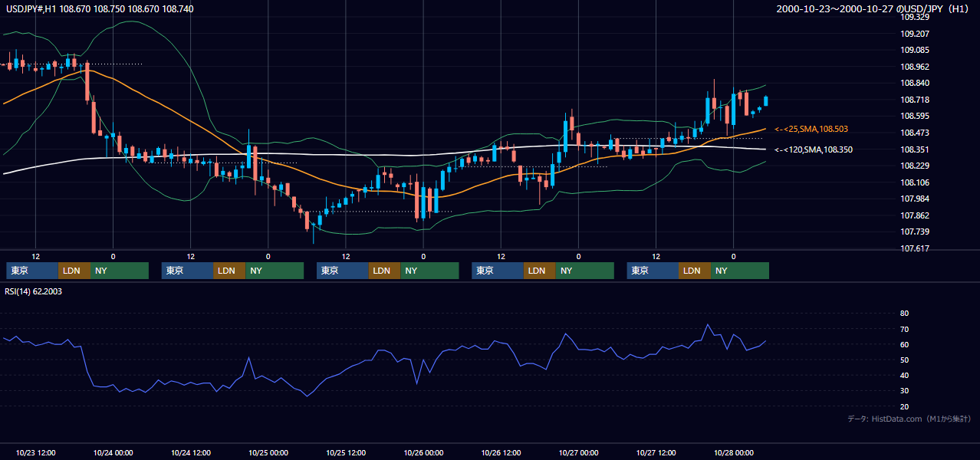980x460 pixels.
Task: Click the 10/23 12:00 date label
Action: (35, 452)
